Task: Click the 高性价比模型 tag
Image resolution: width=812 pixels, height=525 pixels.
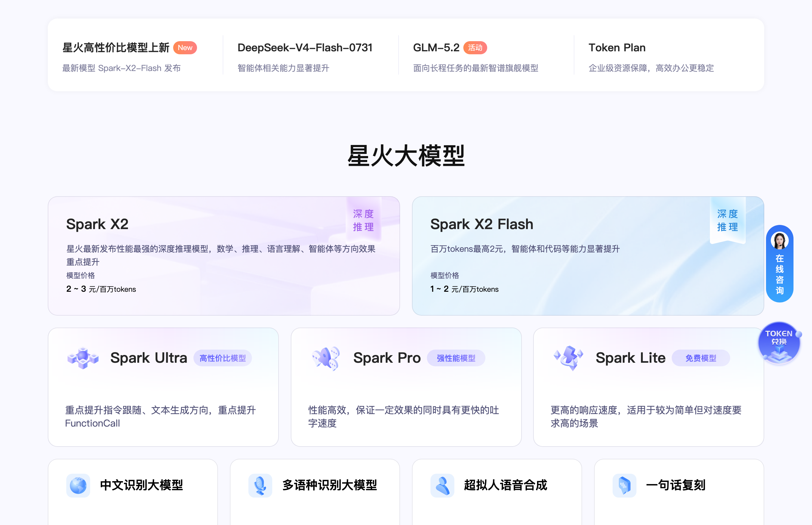Action: pyautogui.click(x=223, y=358)
